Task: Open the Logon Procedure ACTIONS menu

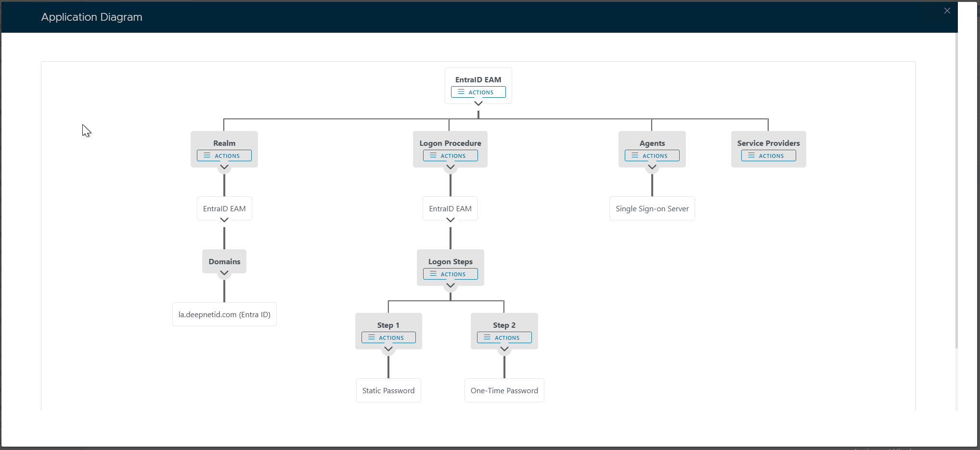Action: tap(450, 155)
